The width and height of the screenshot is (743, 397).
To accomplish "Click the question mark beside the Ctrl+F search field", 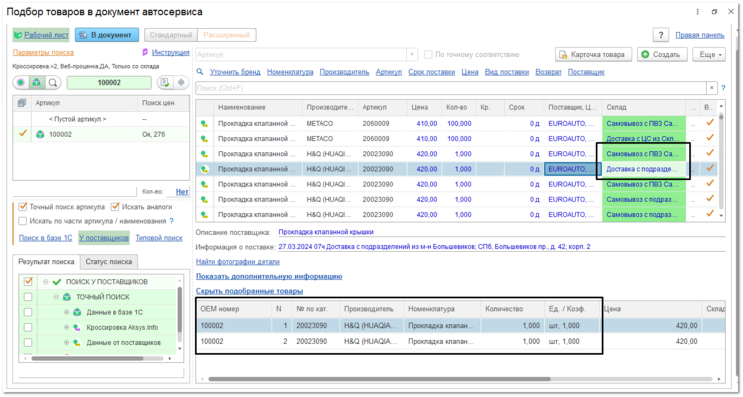I will (x=723, y=88).
